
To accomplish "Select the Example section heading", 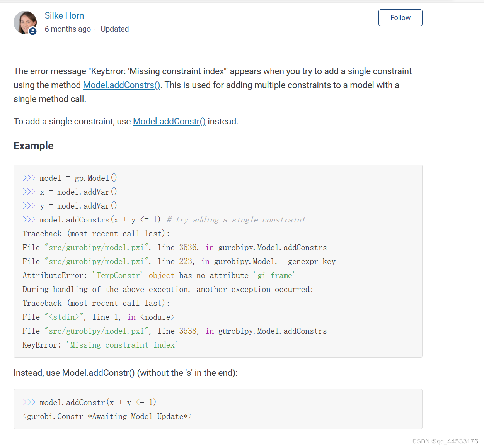I will point(33,146).
